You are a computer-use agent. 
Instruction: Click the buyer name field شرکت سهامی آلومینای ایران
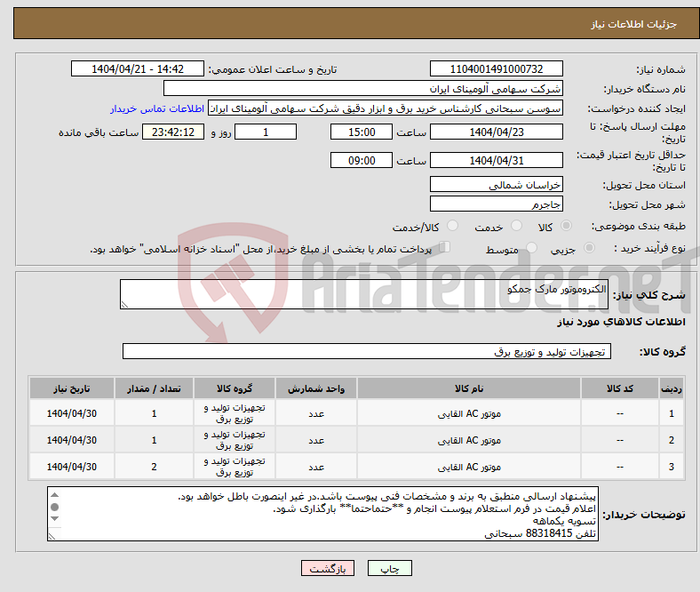(x=362, y=89)
